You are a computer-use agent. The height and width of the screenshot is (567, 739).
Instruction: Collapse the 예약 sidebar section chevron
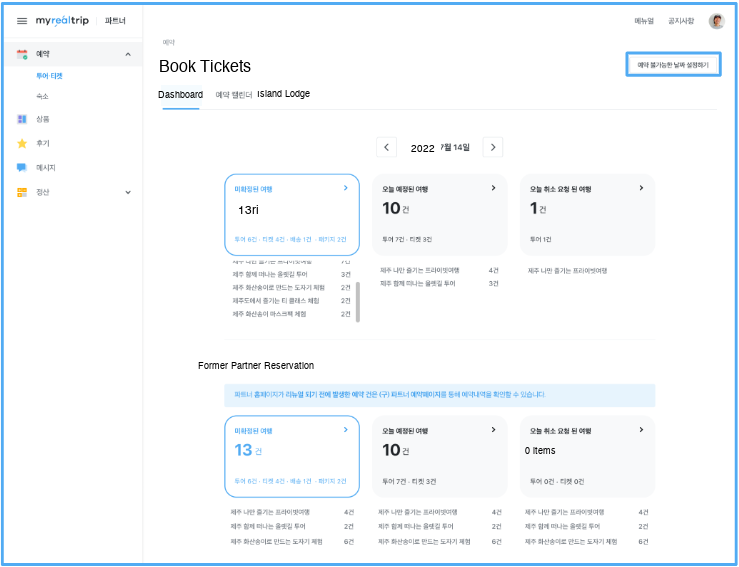click(x=127, y=54)
